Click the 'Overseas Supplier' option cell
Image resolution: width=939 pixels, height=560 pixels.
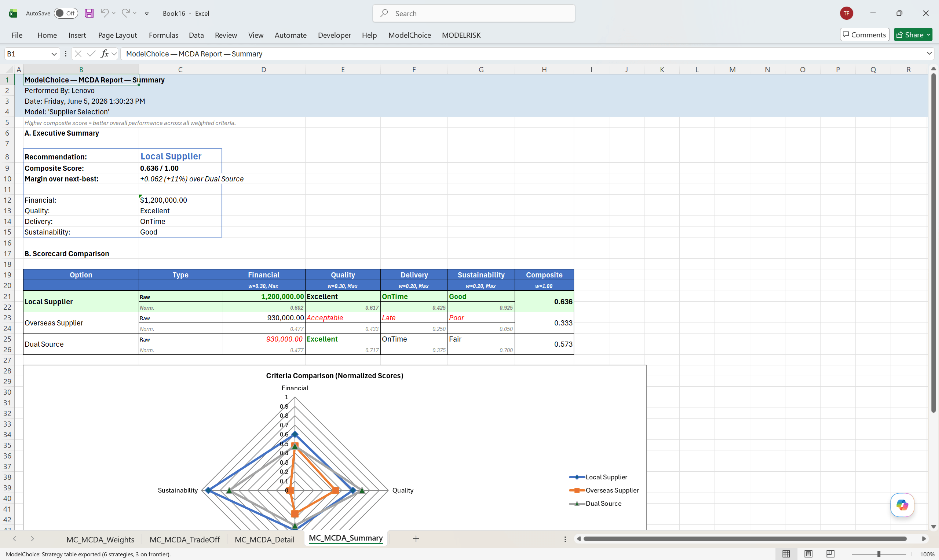coord(81,323)
